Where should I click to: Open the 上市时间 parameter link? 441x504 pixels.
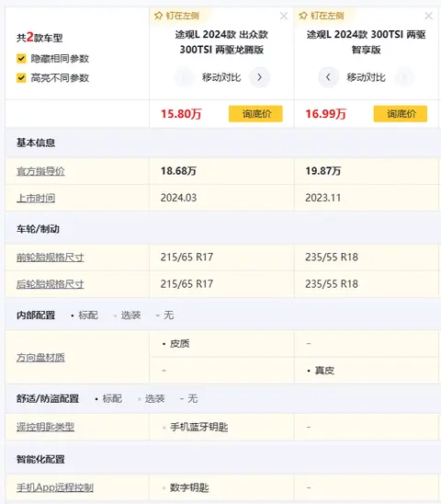(36, 198)
